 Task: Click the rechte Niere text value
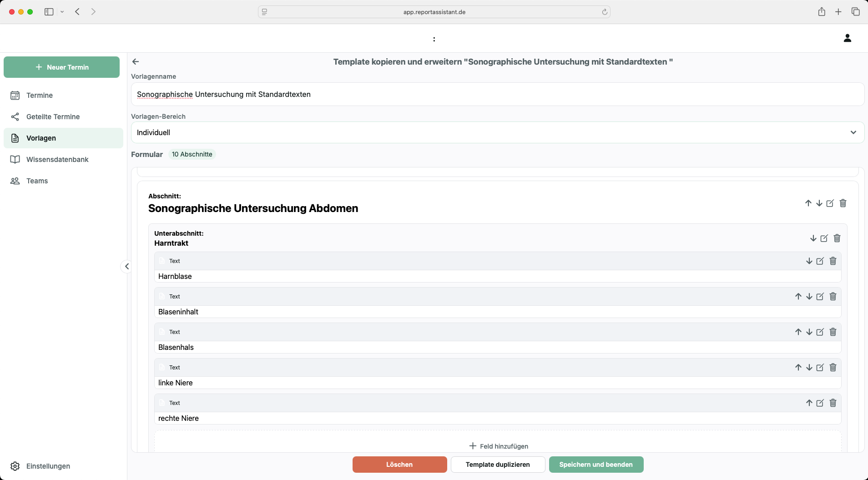(x=178, y=419)
